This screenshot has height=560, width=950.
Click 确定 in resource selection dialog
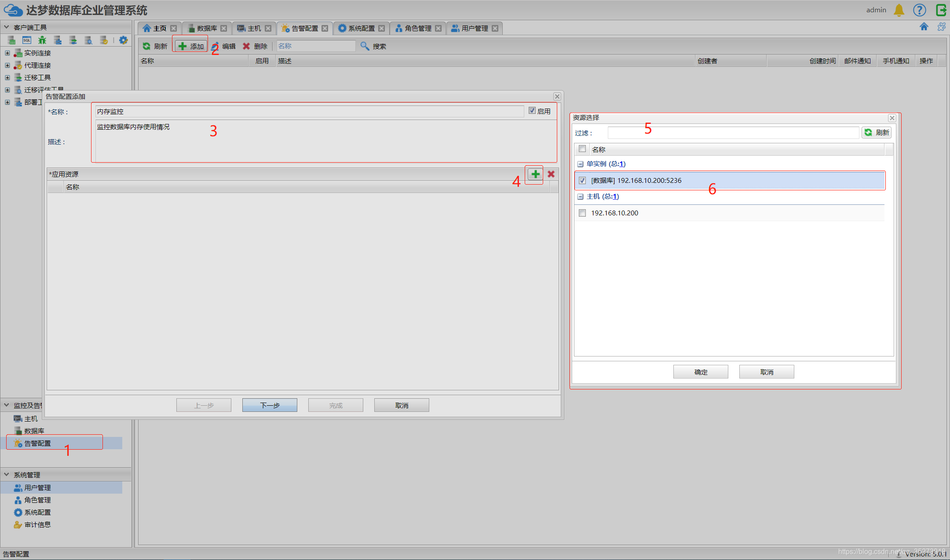pyautogui.click(x=700, y=372)
